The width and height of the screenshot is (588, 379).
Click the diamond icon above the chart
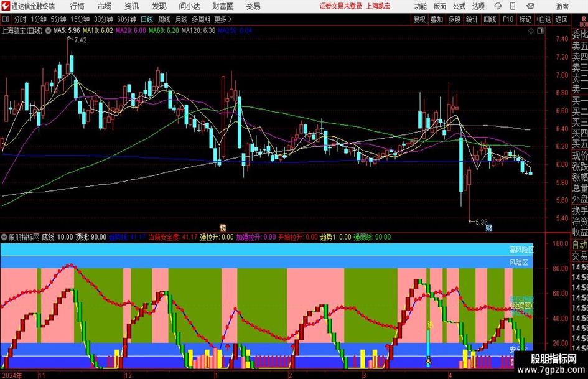click(x=531, y=31)
